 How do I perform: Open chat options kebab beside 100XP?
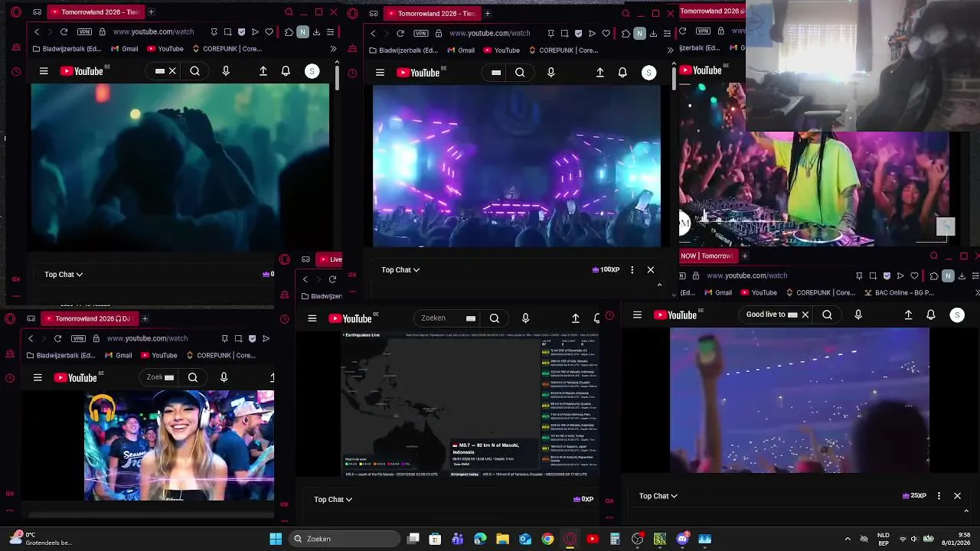tap(632, 269)
